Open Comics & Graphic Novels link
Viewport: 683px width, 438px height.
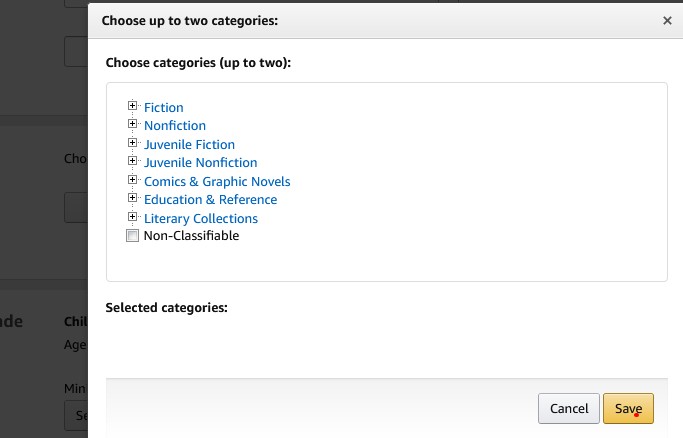tap(217, 182)
